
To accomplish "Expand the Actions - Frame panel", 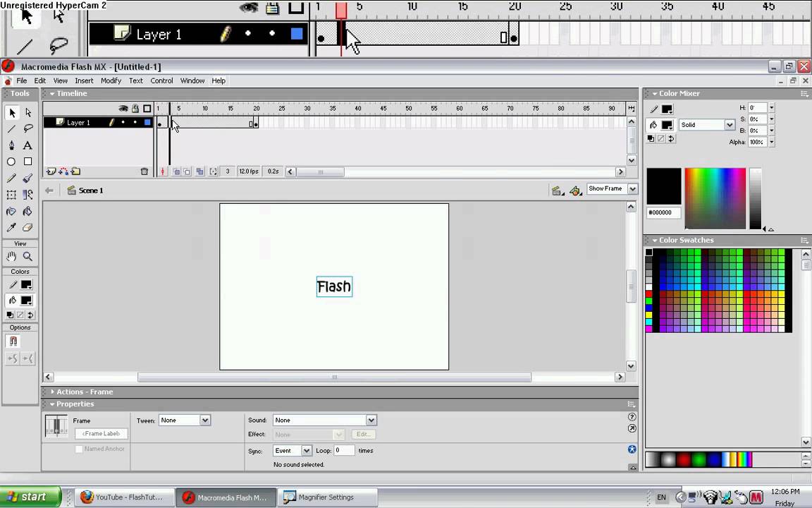I will pos(52,392).
